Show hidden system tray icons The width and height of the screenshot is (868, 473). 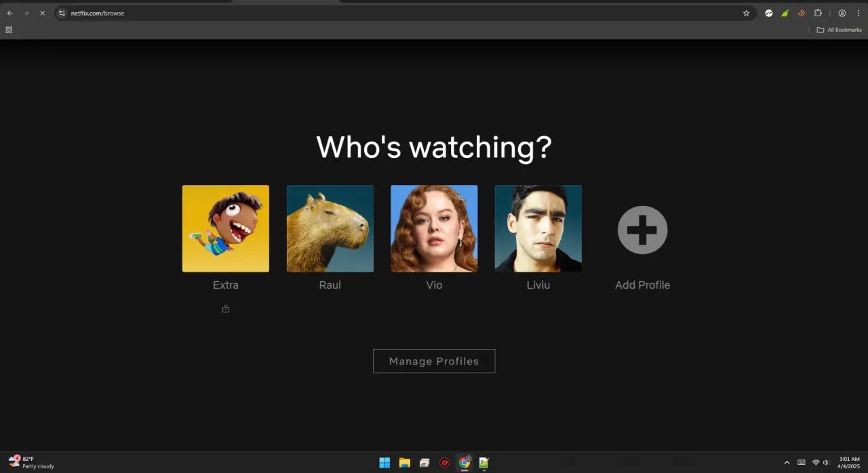click(x=787, y=463)
